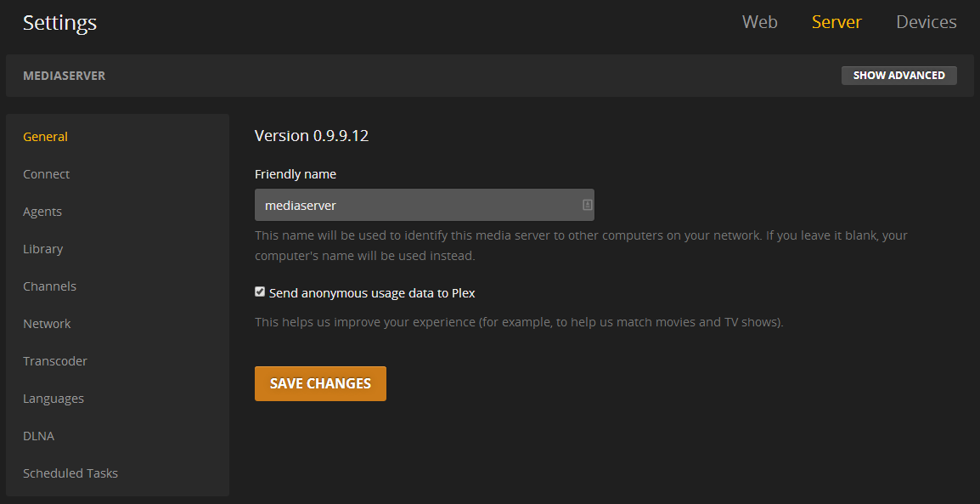Click the MEDIASERVER header title
980x504 pixels.
point(65,76)
